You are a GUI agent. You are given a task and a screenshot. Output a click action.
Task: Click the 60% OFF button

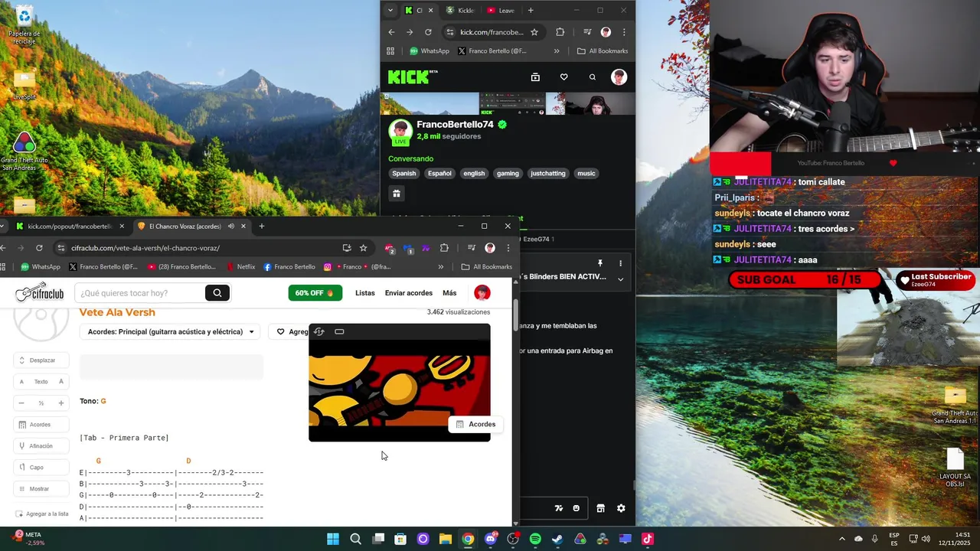[315, 293]
